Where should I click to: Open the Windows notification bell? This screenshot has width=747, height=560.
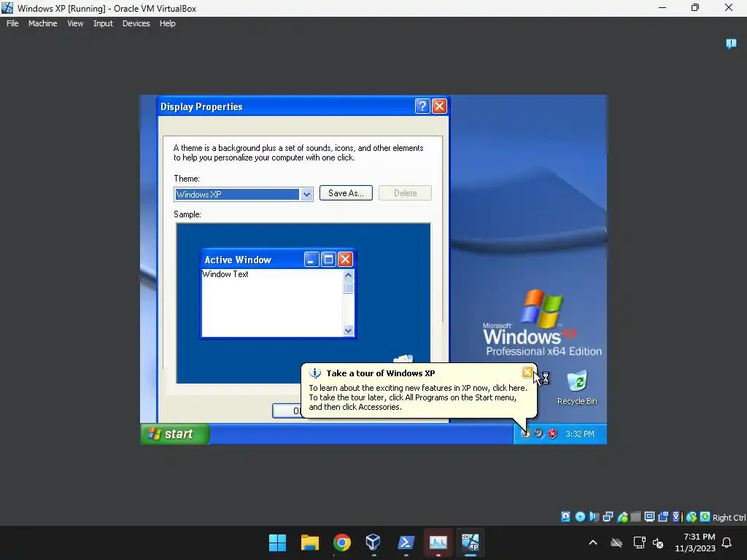(727, 542)
